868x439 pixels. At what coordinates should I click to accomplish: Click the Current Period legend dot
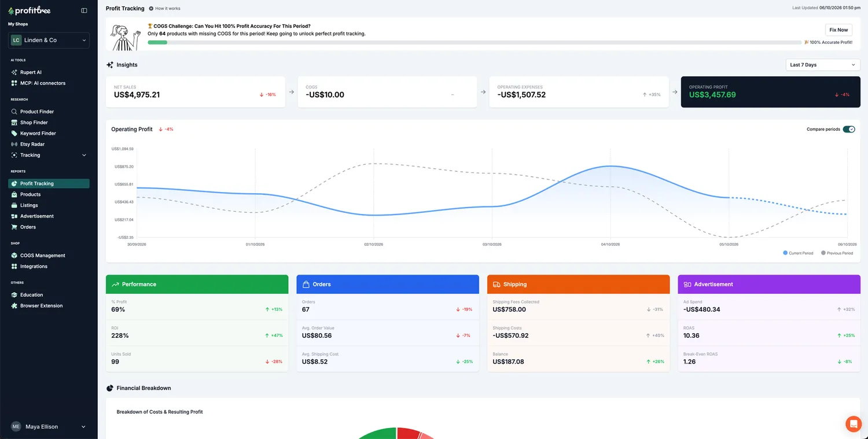(x=785, y=253)
